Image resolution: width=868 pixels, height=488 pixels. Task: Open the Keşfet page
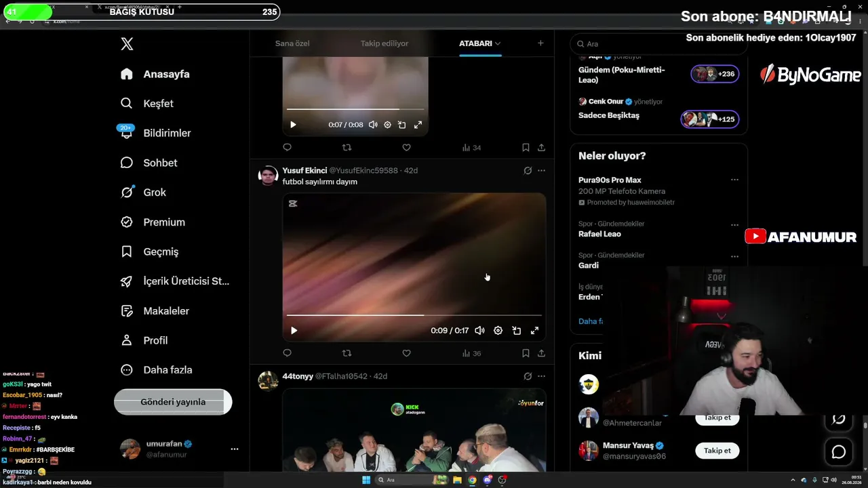(x=147, y=104)
